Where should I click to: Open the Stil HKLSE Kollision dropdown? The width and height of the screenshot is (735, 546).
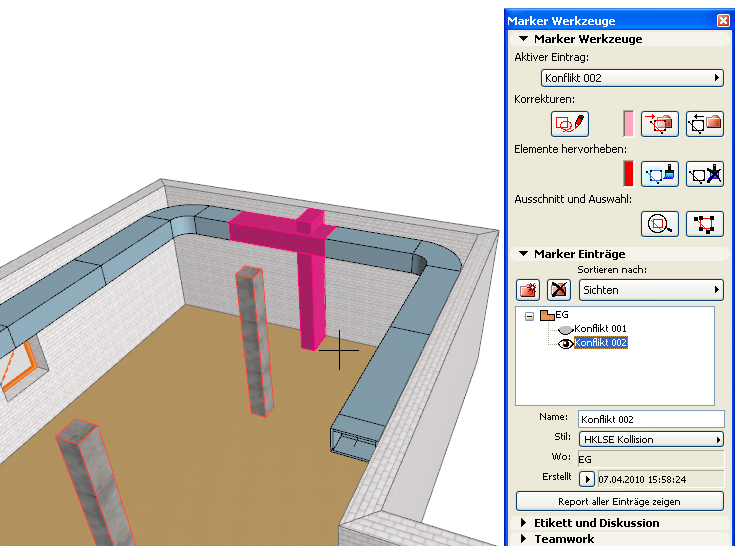click(651, 440)
